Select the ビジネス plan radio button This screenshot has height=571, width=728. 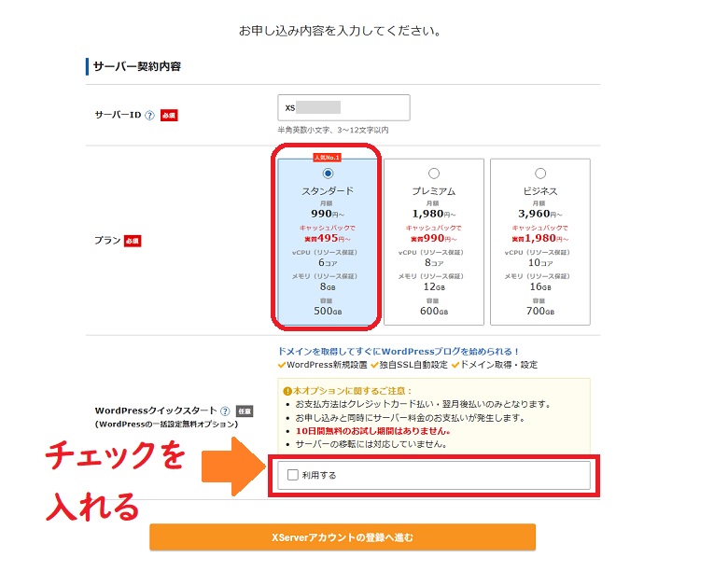point(540,174)
